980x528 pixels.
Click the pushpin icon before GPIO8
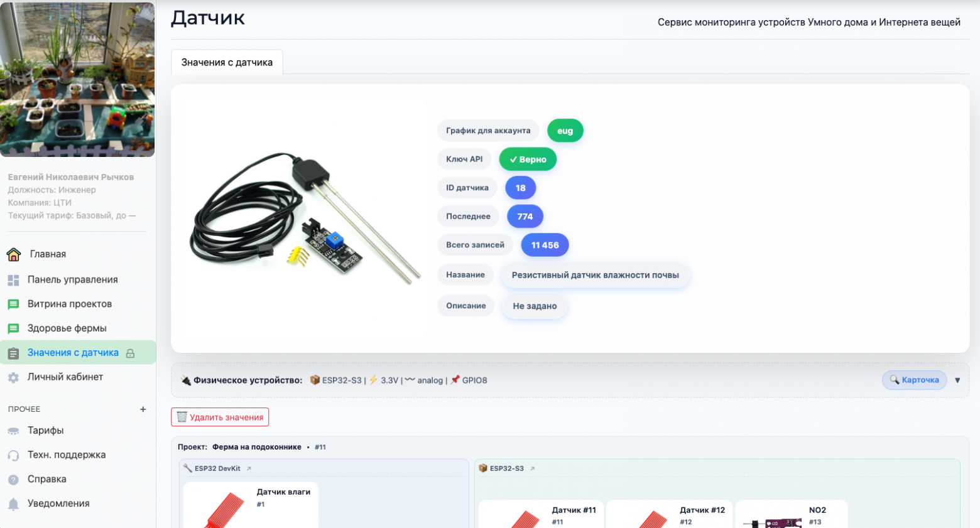[x=455, y=380]
